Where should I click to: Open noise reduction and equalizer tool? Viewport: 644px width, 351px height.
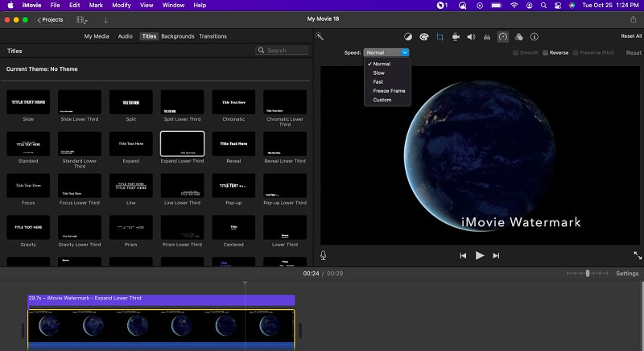pos(487,37)
